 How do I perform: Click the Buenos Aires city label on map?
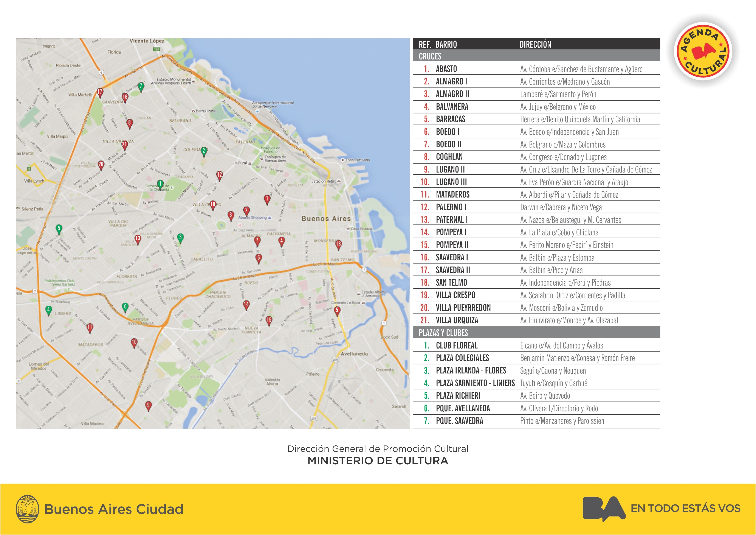point(326,219)
